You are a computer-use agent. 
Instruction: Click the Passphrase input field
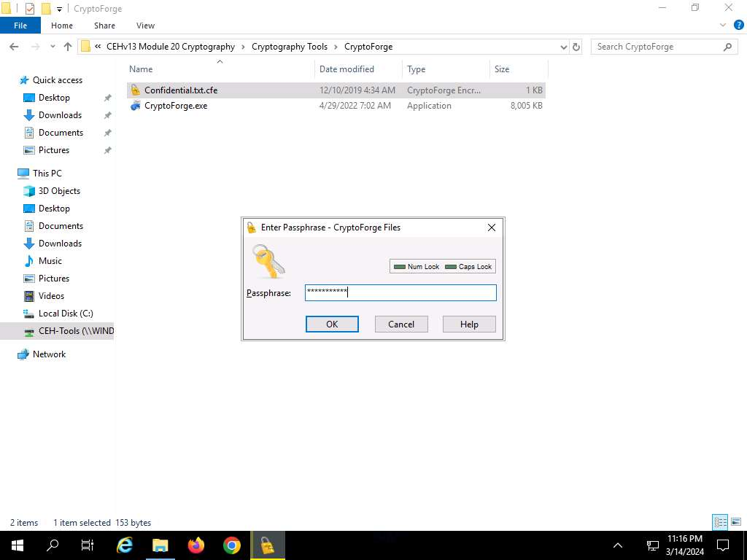(400, 293)
